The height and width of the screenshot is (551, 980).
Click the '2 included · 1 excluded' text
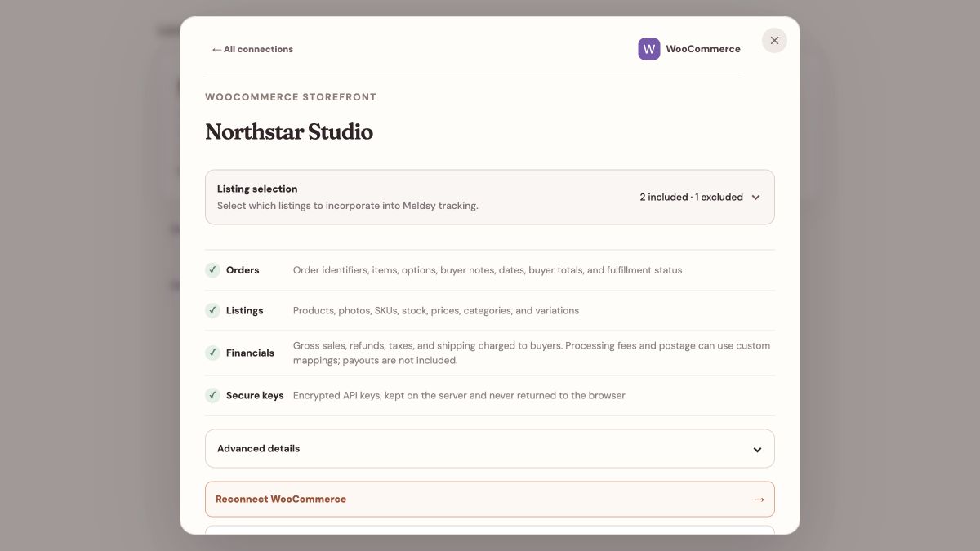pos(691,198)
